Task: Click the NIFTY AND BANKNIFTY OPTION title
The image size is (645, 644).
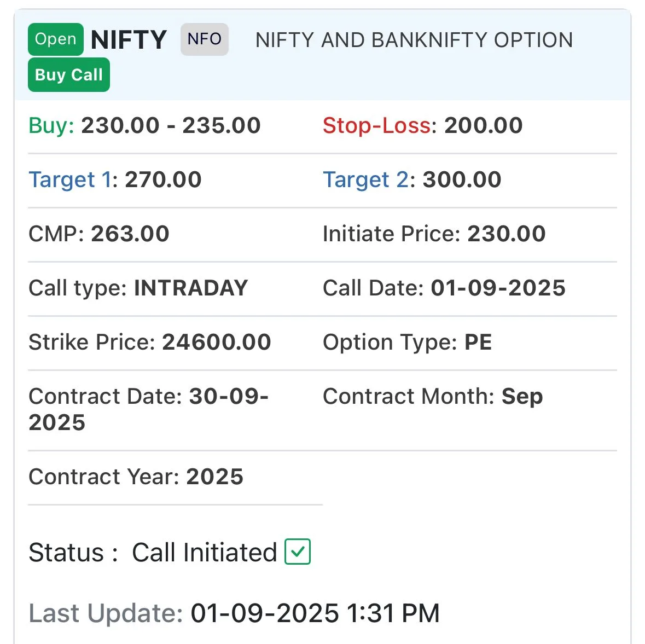Action: pyautogui.click(x=414, y=40)
